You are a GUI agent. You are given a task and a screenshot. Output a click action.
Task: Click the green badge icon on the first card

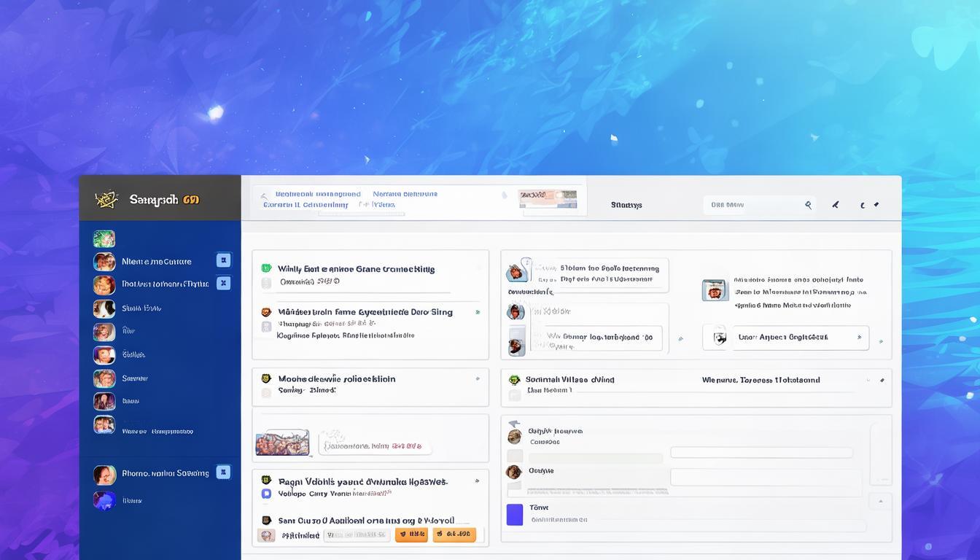point(266,268)
